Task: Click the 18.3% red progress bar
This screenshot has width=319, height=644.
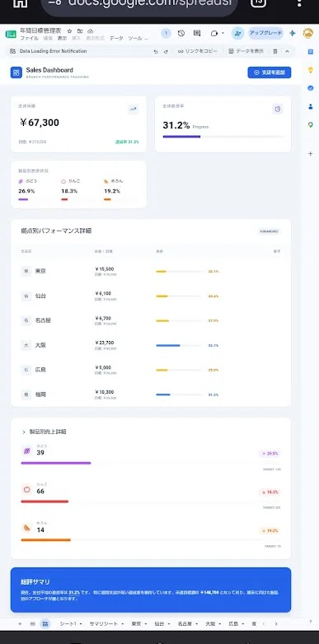Action: 77,199
